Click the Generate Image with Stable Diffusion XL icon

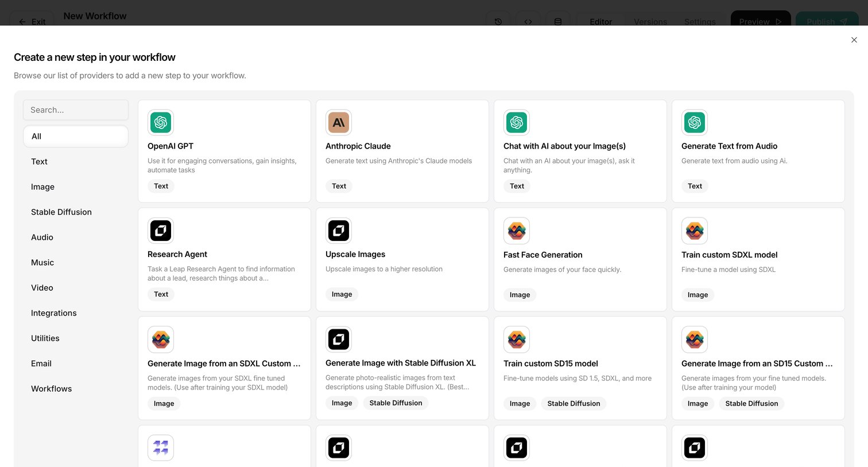tap(339, 339)
